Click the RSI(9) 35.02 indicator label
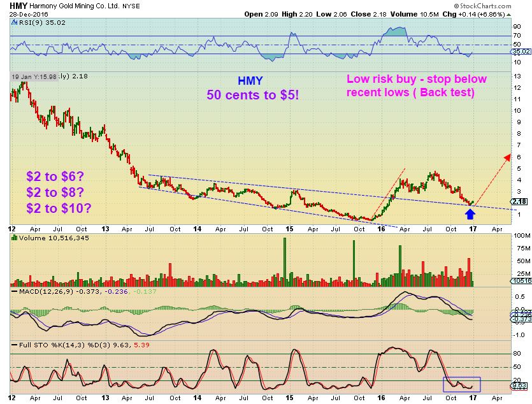The height and width of the screenshot is (404, 532). (42, 23)
